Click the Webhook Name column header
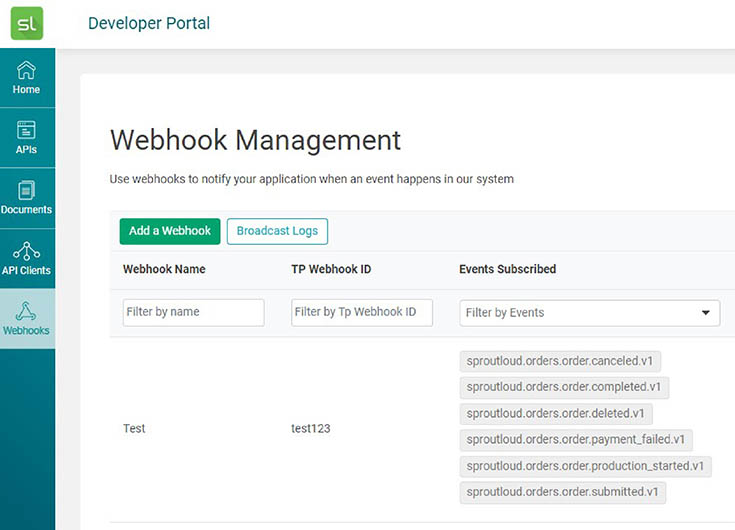Screen dimensions: 735x530 click(164, 269)
